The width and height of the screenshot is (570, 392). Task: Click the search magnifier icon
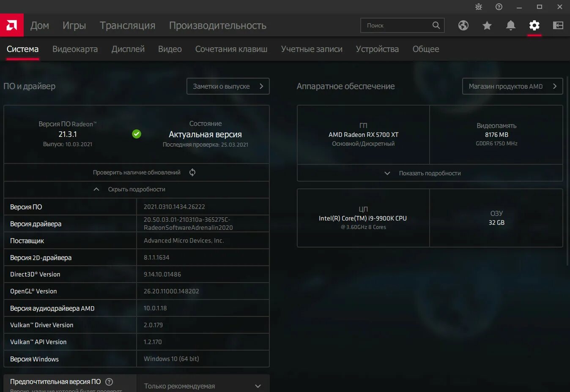(436, 25)
